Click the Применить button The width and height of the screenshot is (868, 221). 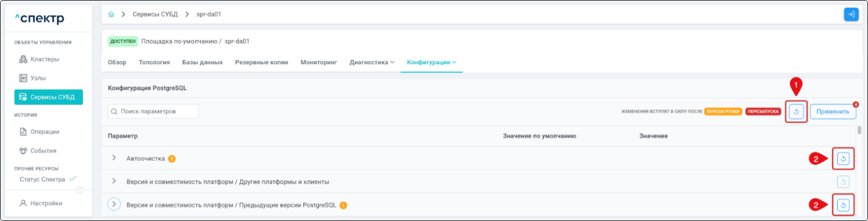tap(832, 112)
